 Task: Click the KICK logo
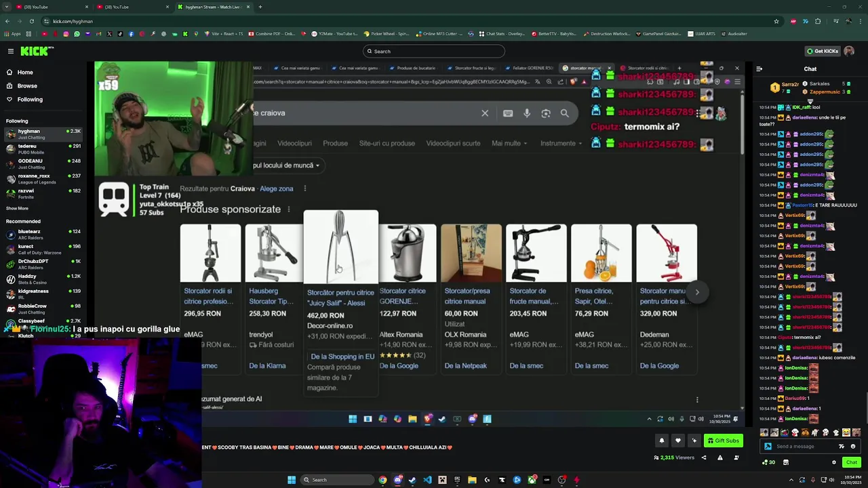pos(35,51)
